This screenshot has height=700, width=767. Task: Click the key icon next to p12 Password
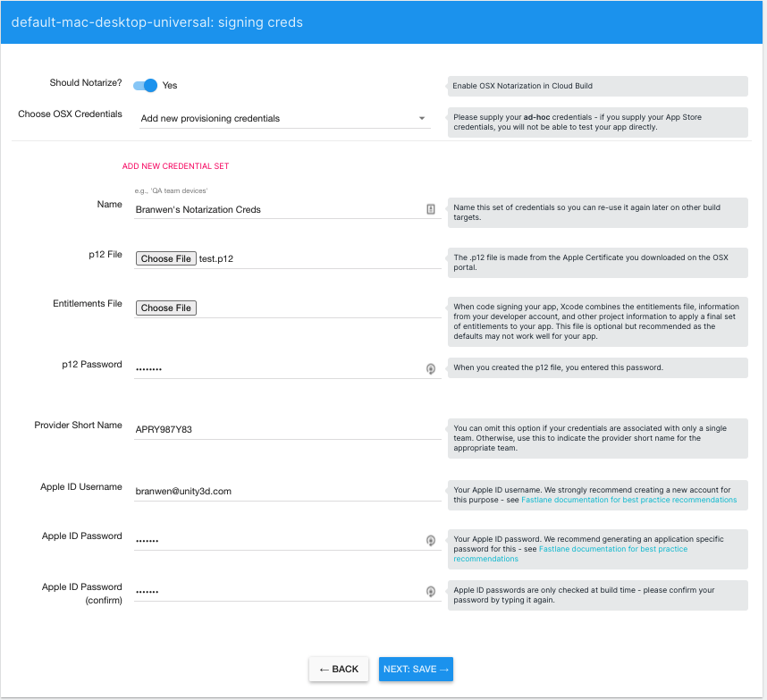pos(430,368)
